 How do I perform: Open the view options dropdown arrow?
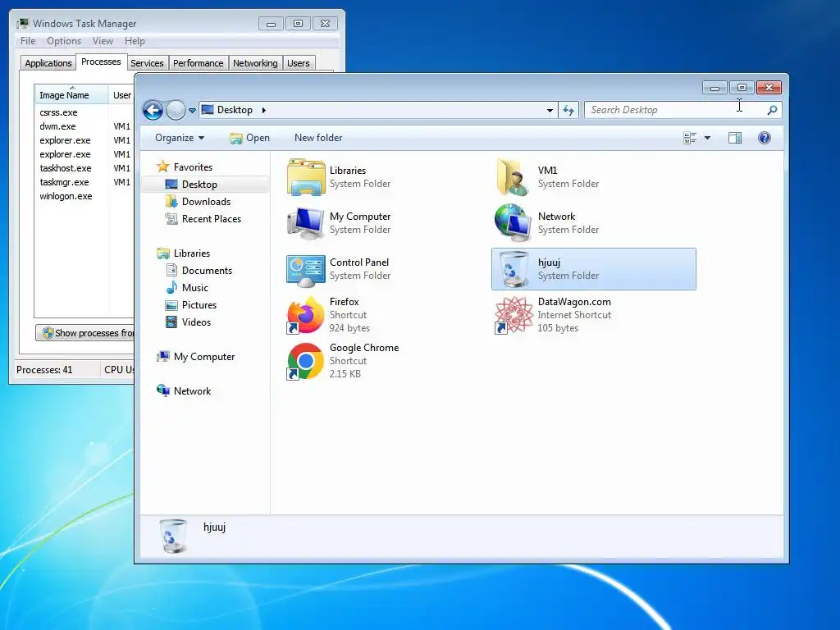point(707,138)
